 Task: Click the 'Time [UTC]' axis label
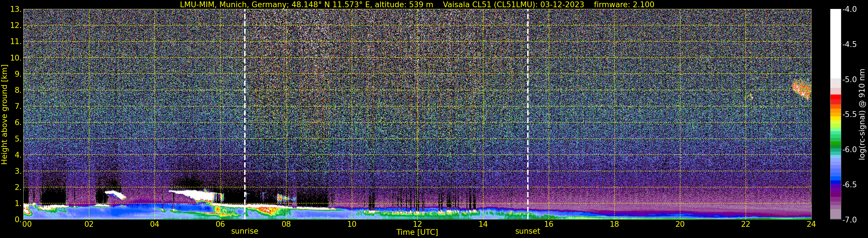point(417,232)
